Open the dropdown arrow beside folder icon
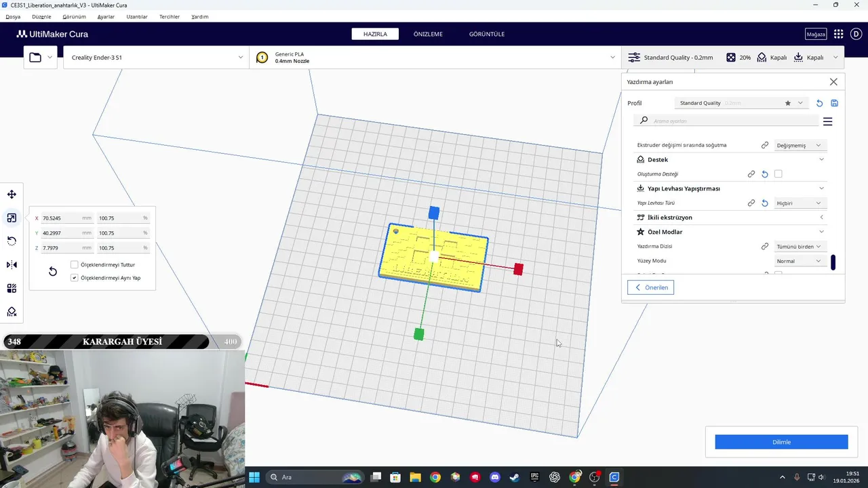The height and width of the screenshot is (488, 868). pos(50,58)
